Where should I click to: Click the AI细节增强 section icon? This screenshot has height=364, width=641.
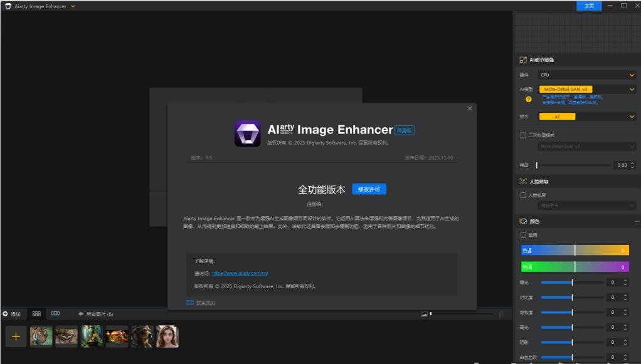[x=523, y=60]
